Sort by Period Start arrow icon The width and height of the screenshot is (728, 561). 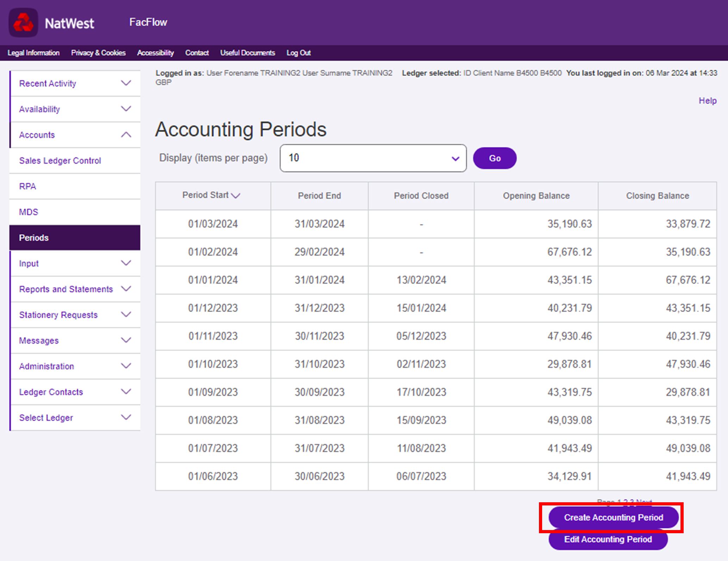pos(236,196)
